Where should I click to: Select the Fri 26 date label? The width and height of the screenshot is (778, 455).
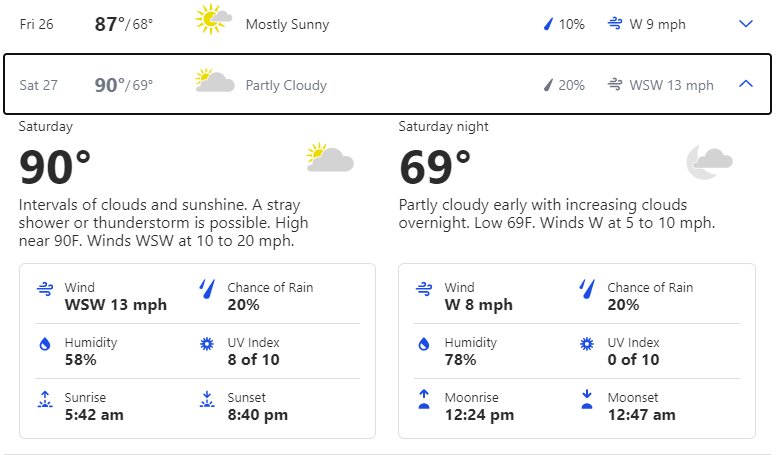[36, 24]
